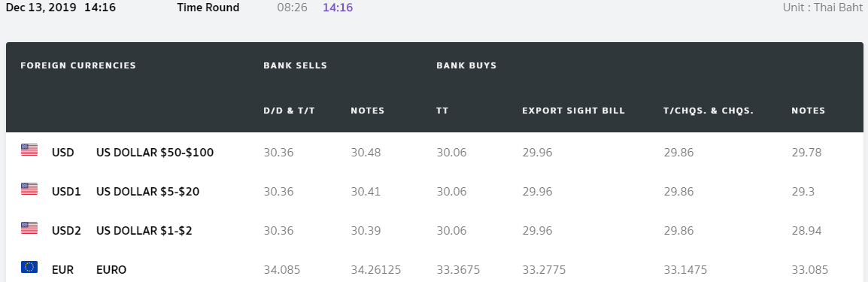
Task: Click the D/D & T/T column header
Action: click(289, 111)
